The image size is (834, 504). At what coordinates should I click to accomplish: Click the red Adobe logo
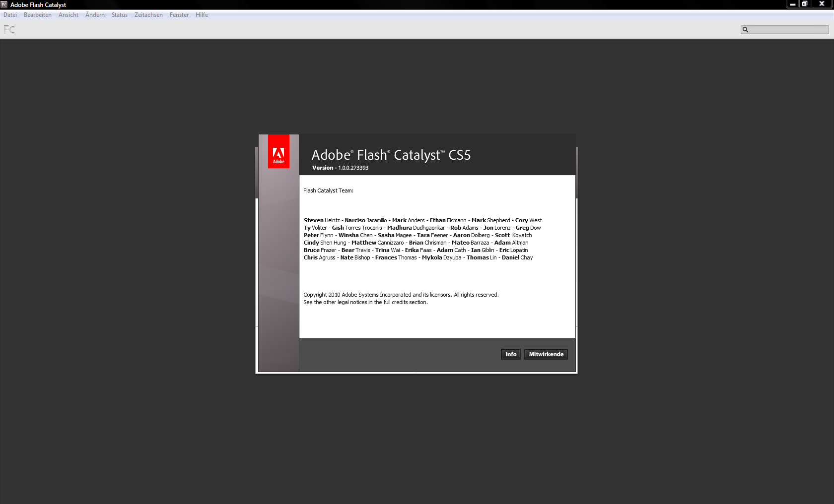point(278,151)
